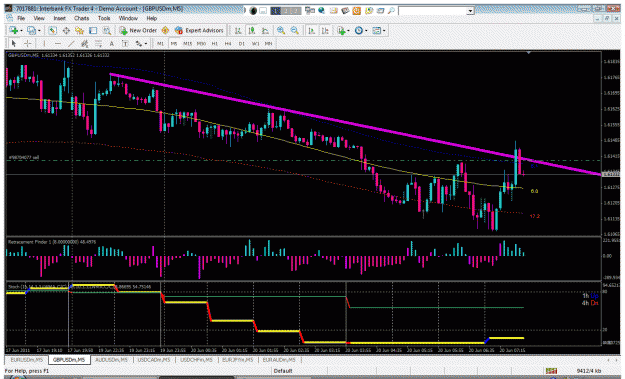
Task: Open the Indicators list dropdown
Action: [x=343, y=30]
